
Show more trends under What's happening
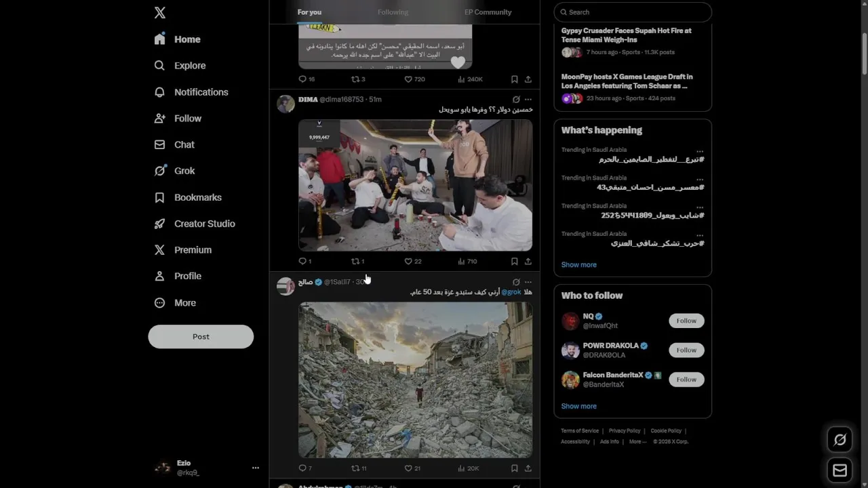[579, 265]
